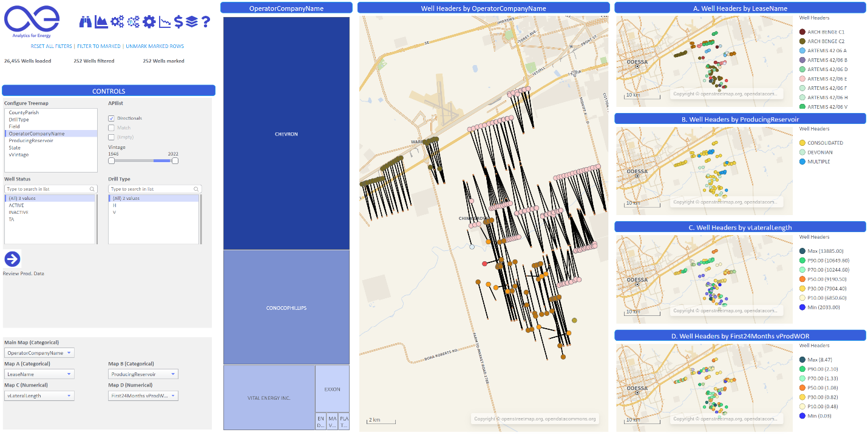
Task: Uncheck the Directionals checkbox
Action: tap(111, 118)
